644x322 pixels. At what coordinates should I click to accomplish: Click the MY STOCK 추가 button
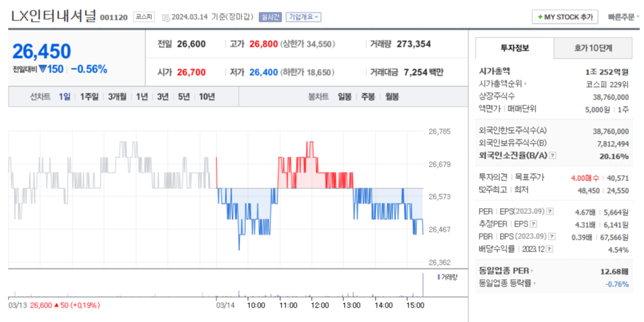(565, 17)
